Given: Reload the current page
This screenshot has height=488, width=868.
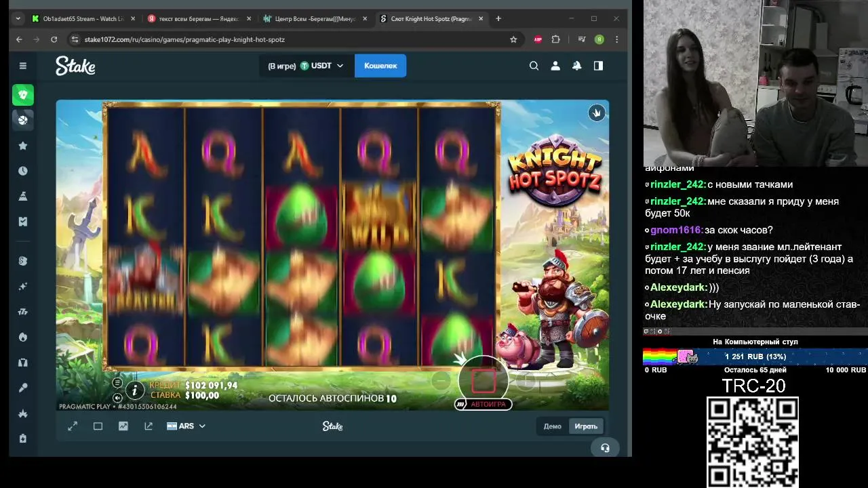Looking at the screenshot, I should point(54,39).
